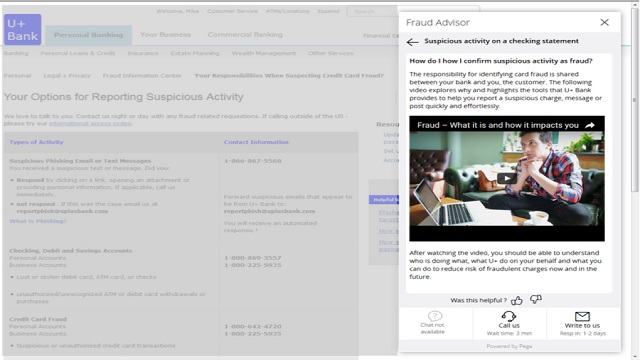Click phone number 1-800-642-4720
The width and height of the screenshot is (640, 360).
pyautogui.click(x=252, y=326)
